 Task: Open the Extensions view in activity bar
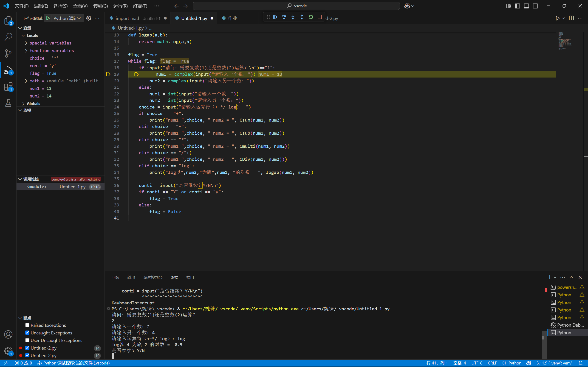8,87
